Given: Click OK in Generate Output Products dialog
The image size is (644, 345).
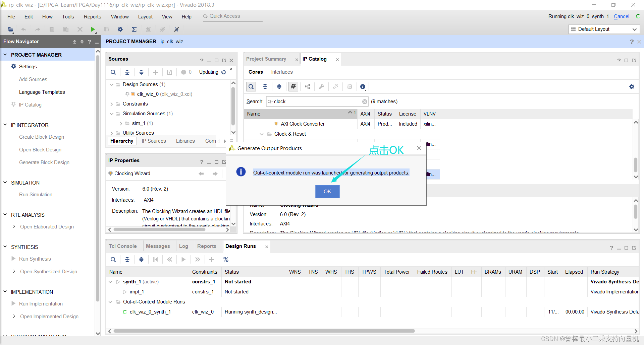Looking at the screenshot, I should pos(327,191).
